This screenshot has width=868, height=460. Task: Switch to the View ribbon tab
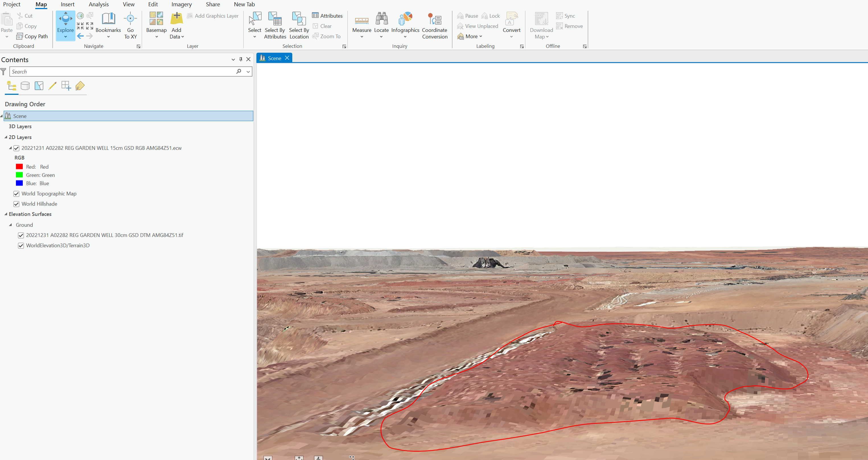(129, 4)
